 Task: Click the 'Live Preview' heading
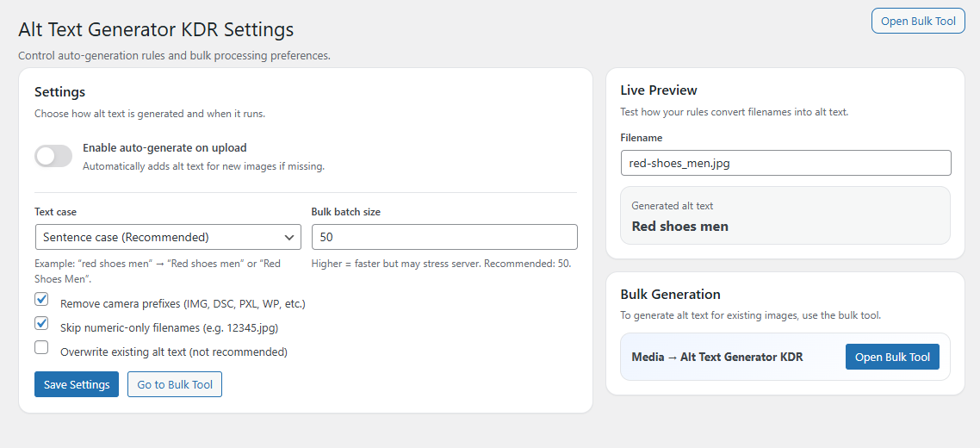click(658, 90)
